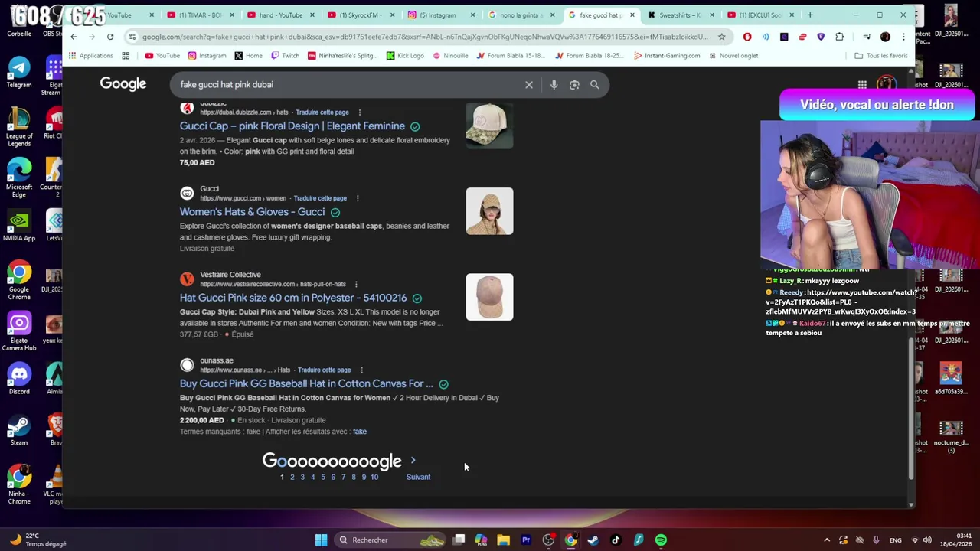Start voice search with microphone icon
Screen dimensions: 980x551
coord(554,85)
